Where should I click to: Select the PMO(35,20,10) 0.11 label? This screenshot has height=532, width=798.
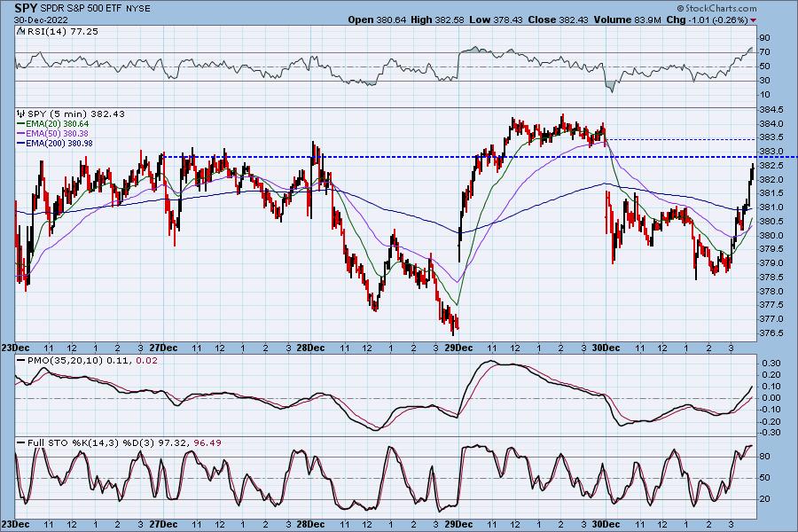[x=79, y=361]
